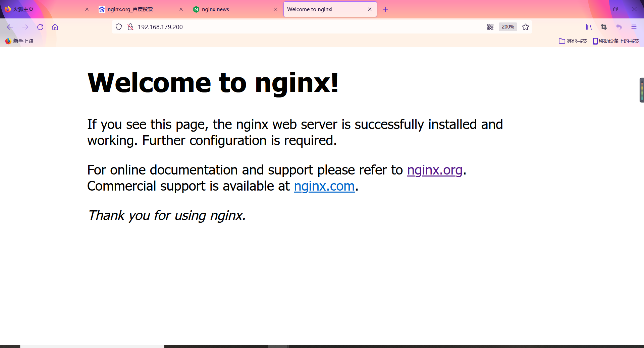
Task: Bookmark this page with the star icon
Action: pos(526,27)
